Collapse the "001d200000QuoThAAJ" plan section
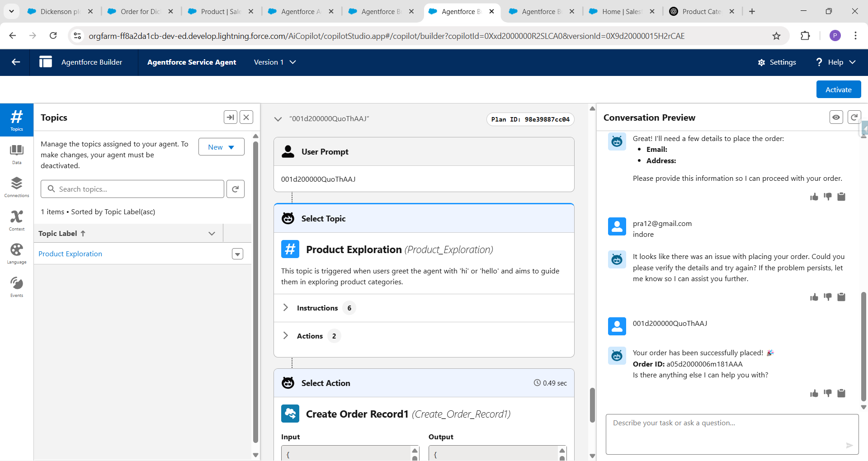This screenshot has width=868, height=461. pos(278,119)
